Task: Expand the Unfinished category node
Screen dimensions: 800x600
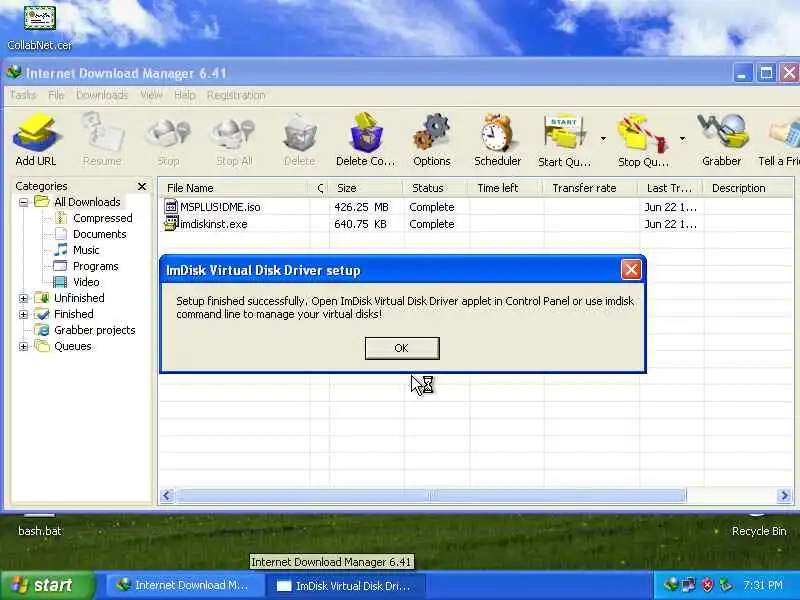Action: pos(23,298)
